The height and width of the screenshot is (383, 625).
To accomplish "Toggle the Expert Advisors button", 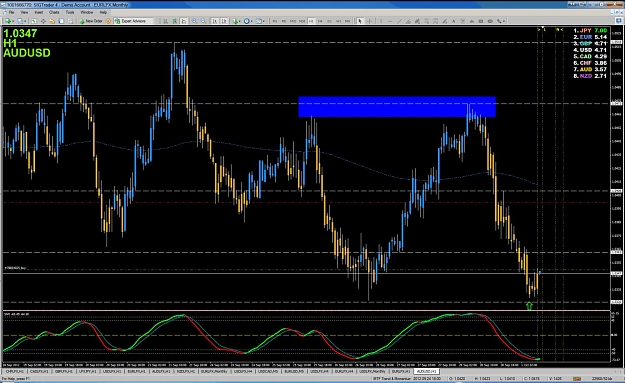I will [x=134, y=21].
